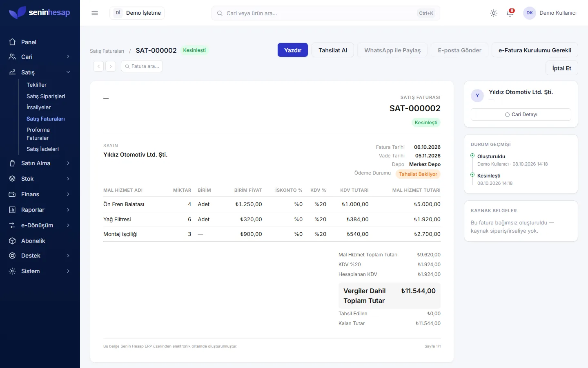Click the Cari people icon
The height and width of the screenshot is (368, 588).
click(12, 57)
